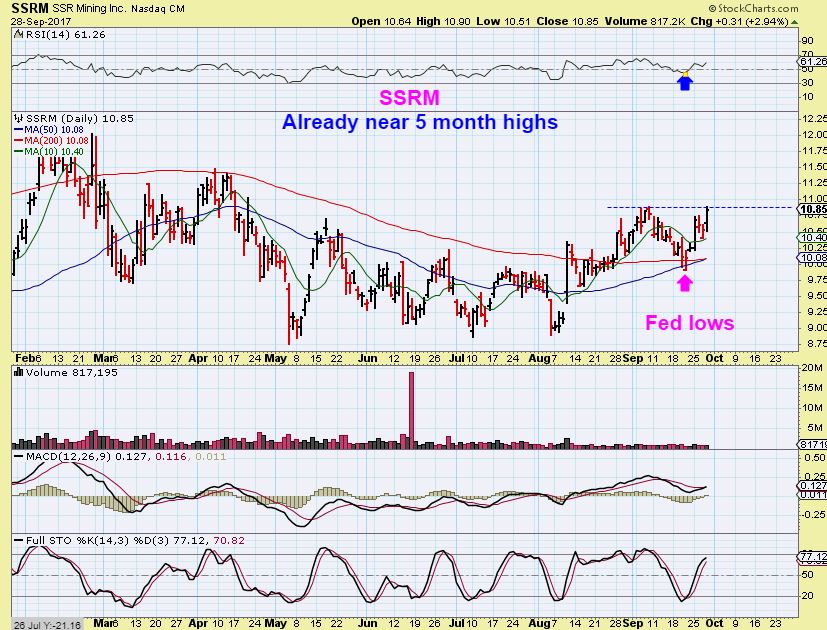The width and height of the screenshot is (827, 630).
Task: Click the 8.75 price axis label
Action: [x=814, y=343]
